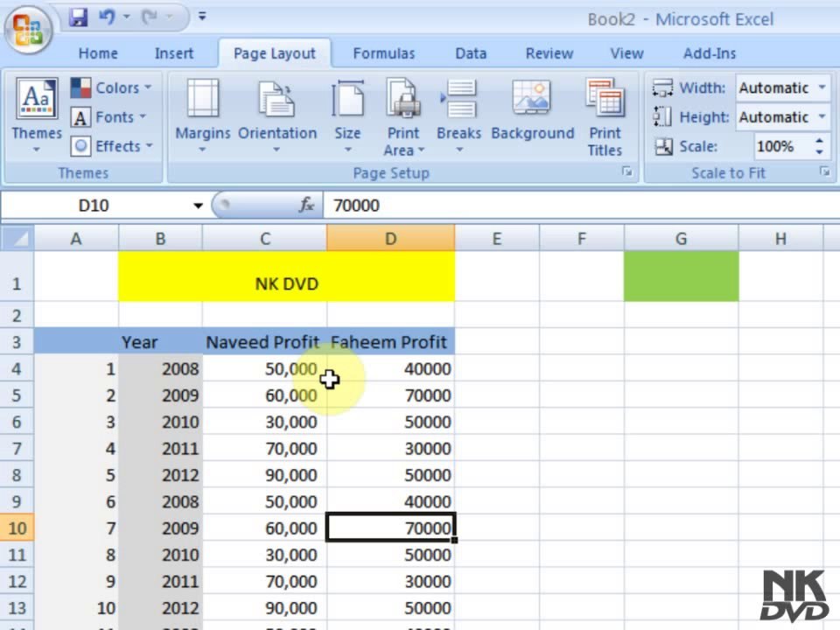
Task: Select all cells with corner button
Action: (17, 238)
